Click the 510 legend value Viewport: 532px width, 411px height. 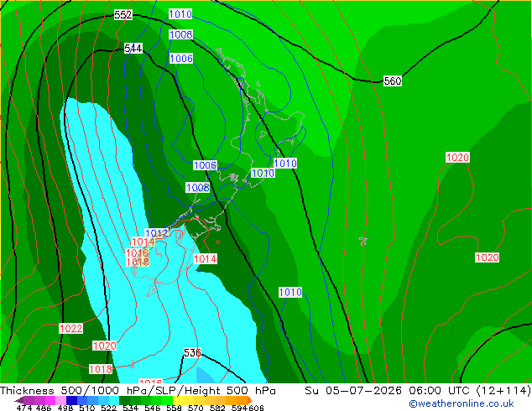coord(87,408)
